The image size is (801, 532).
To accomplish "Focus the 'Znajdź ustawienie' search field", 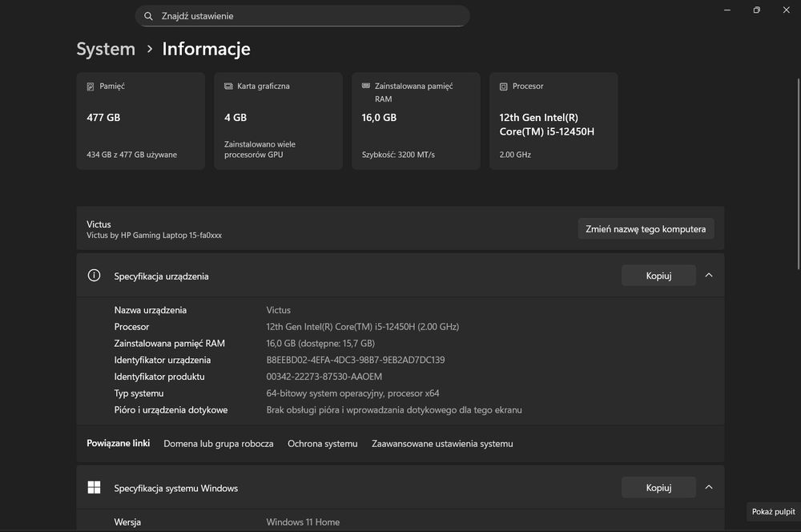I will (x=303, y=16).
